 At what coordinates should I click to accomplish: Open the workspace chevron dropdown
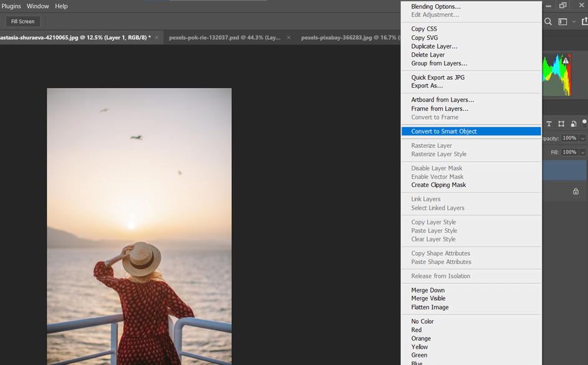[x=574, y=21]
